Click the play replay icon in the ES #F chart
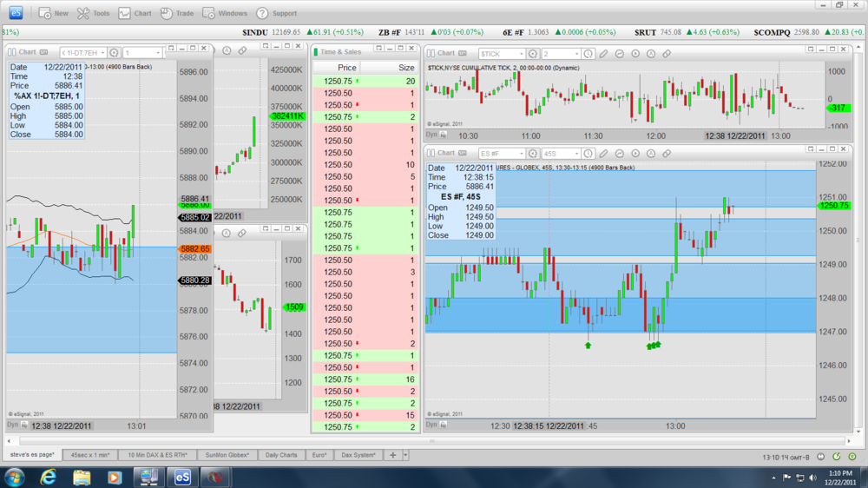Viewport: 868px width, 488px height. pyautogui.click(x=635, y=154)
